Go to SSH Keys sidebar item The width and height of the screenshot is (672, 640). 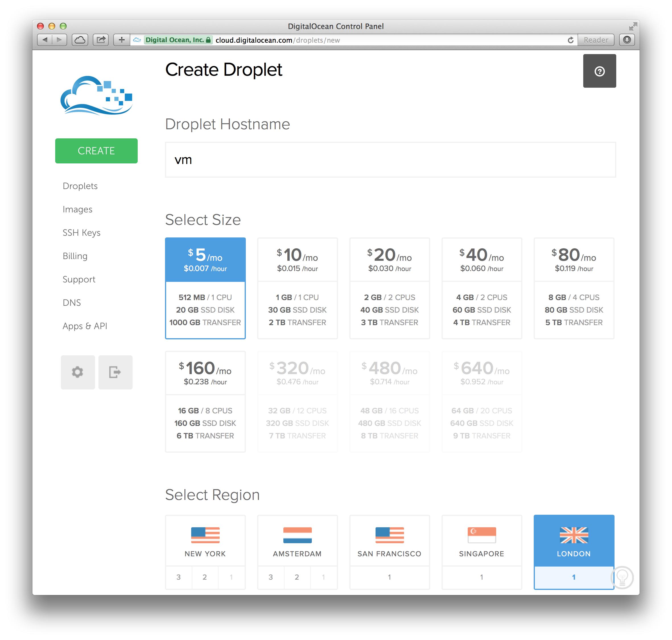[81, 233]
